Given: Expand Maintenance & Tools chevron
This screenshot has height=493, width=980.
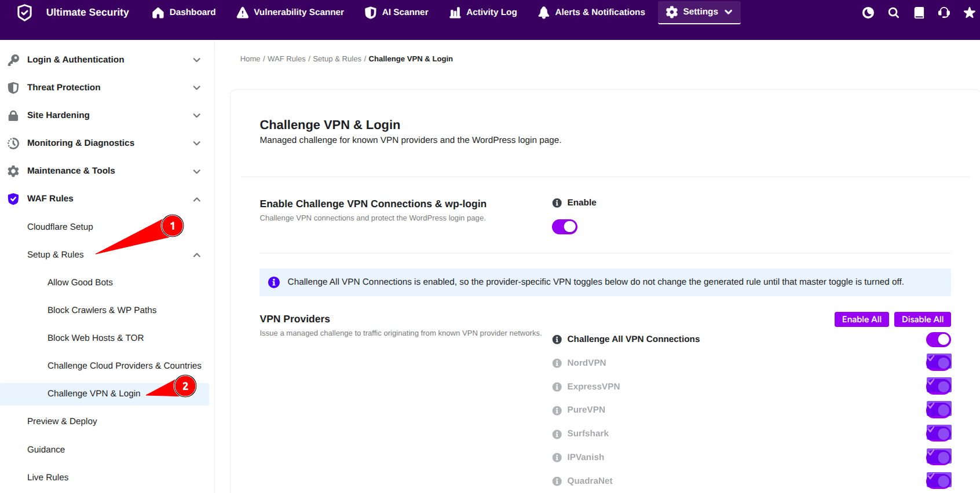Looking at the screenshot, I should (x=197, y=171).
